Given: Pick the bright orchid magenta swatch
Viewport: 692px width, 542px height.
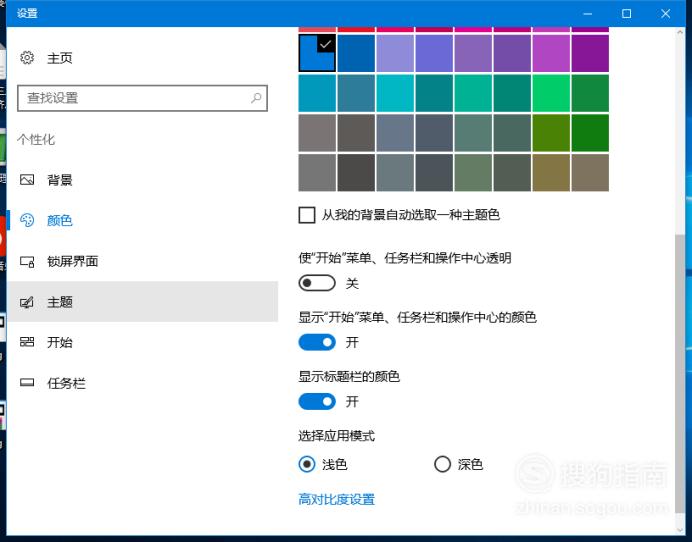Looking at the screenshot, I should pyautogui.click(x=551, y=53).
